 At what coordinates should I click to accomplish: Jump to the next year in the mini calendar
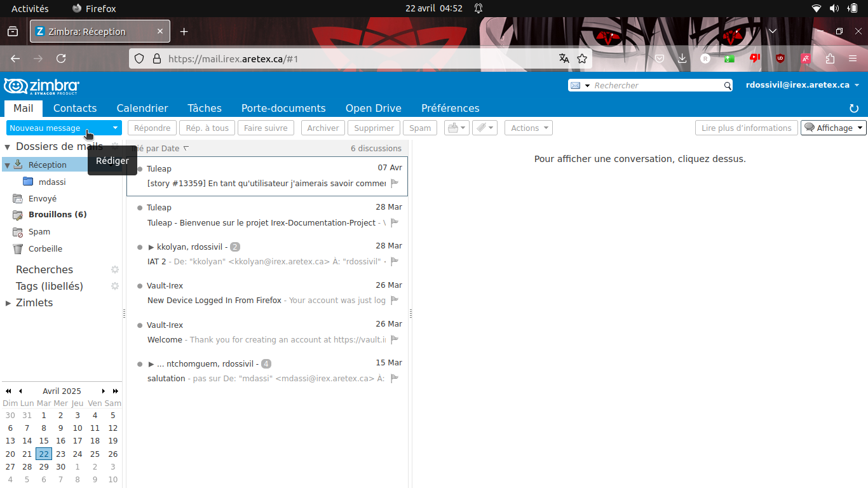115,391
